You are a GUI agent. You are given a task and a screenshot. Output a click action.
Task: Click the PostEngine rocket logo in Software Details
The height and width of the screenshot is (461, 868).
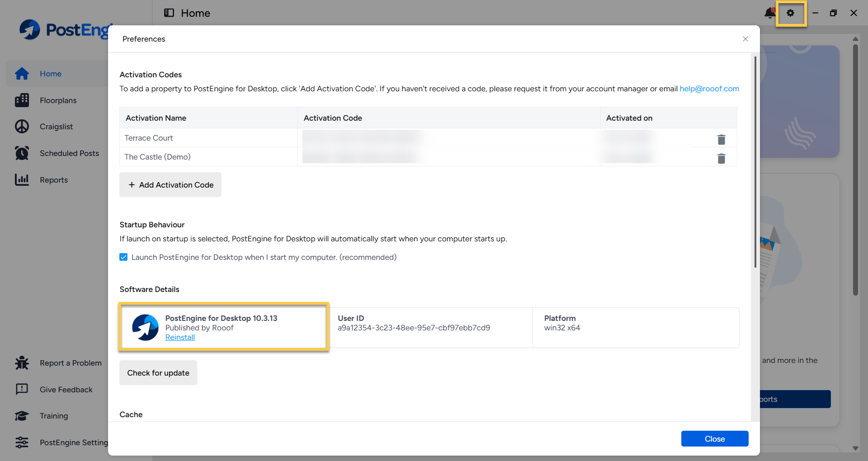[145, 328]
